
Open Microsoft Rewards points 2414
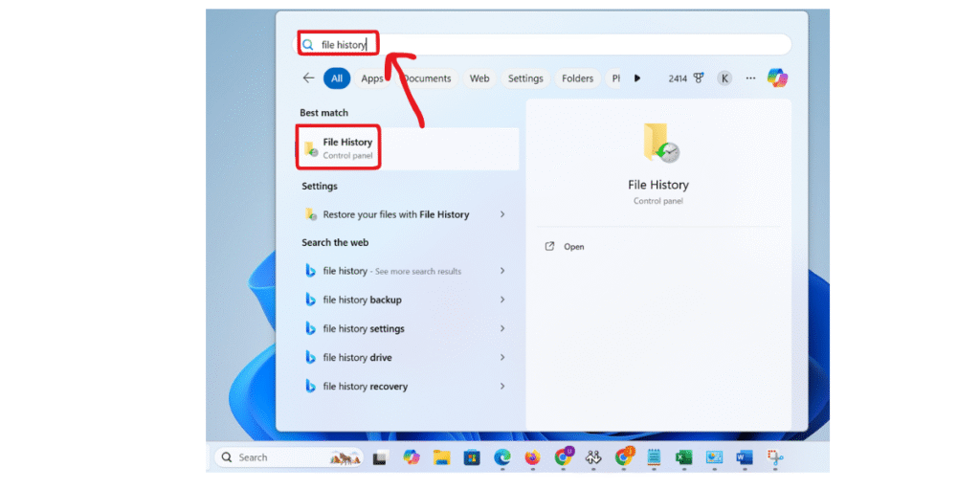tap(686, 78)
